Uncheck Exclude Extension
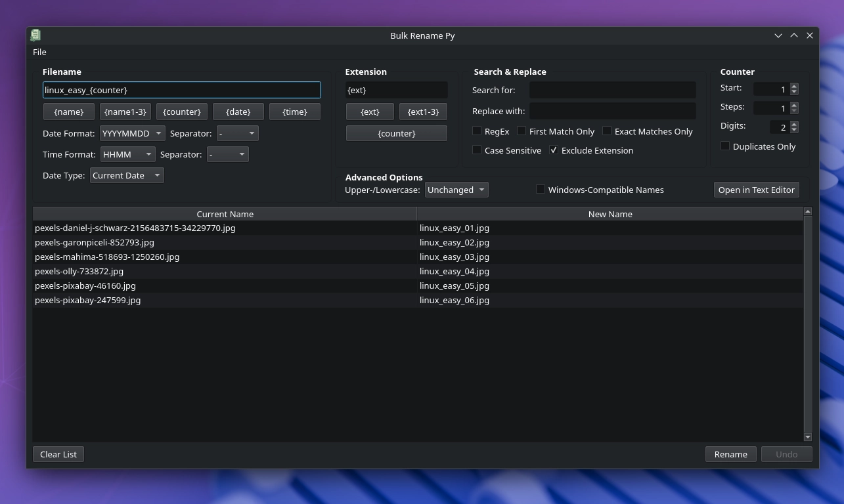The height and width of the screenshot is (504, 844). click(554, 150)
